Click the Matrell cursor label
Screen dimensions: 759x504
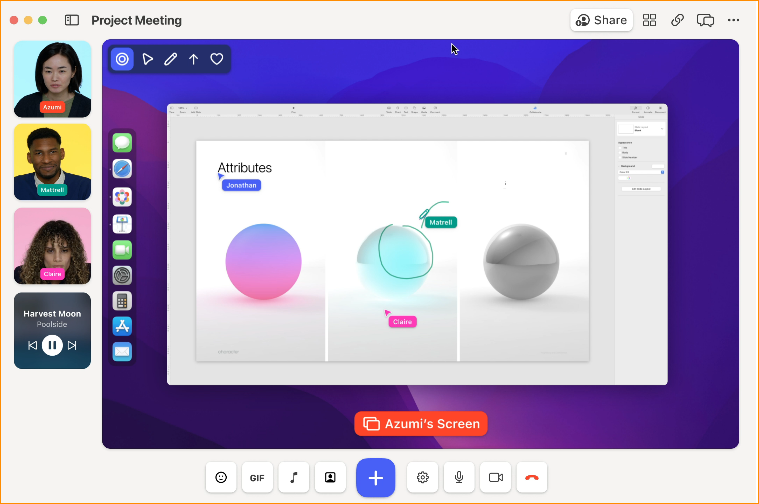pos(440,222)
